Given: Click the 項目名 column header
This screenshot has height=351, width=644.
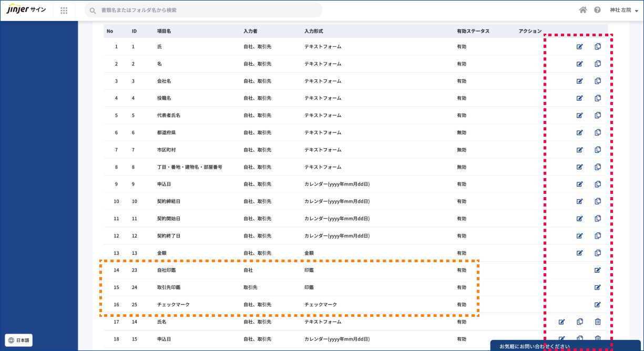Looking at the screenshot, I should [x=164, y=31].
